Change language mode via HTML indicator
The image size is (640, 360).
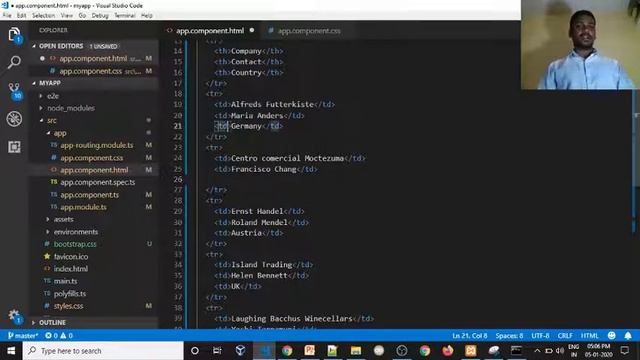[589, 336]
